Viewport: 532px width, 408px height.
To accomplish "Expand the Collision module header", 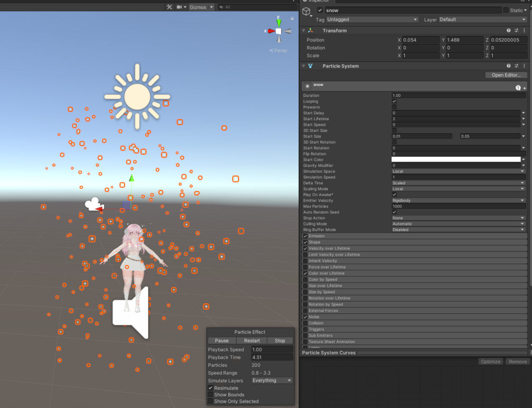I will coord(414,323).
